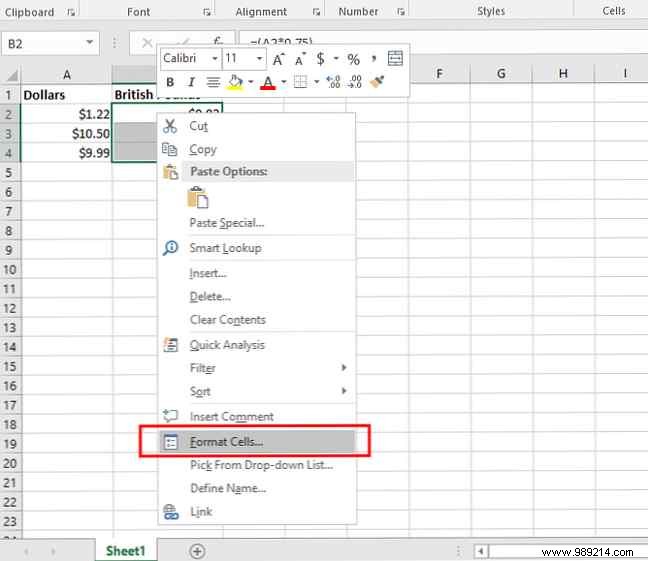This screenshot has width=648, height=561.
Task: Open the Alignment group dialog launcher
Action: [316, 12]
